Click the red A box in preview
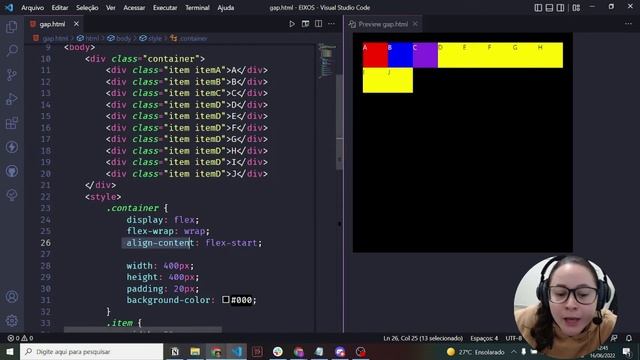This screenshot has height=360, width=640. click(375, 55)
